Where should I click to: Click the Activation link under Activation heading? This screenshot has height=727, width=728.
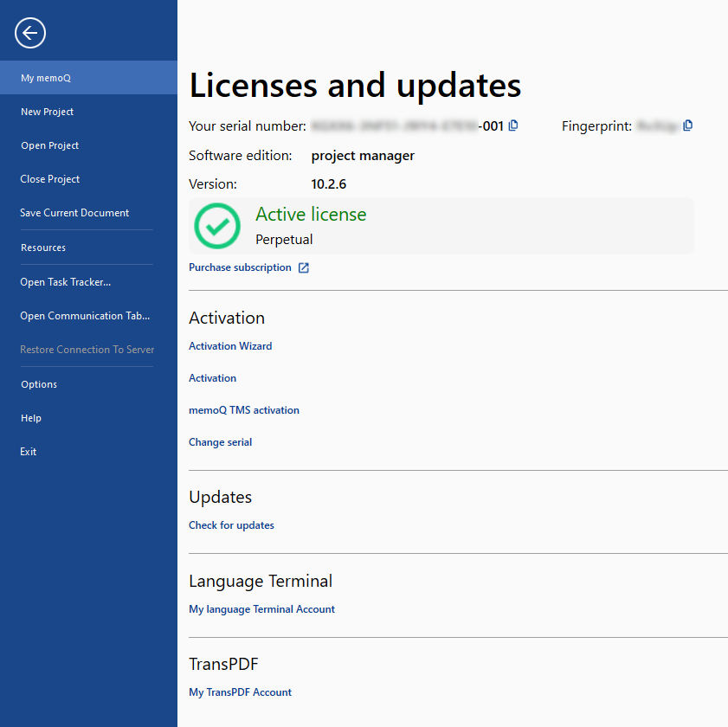tap(213, 378)
